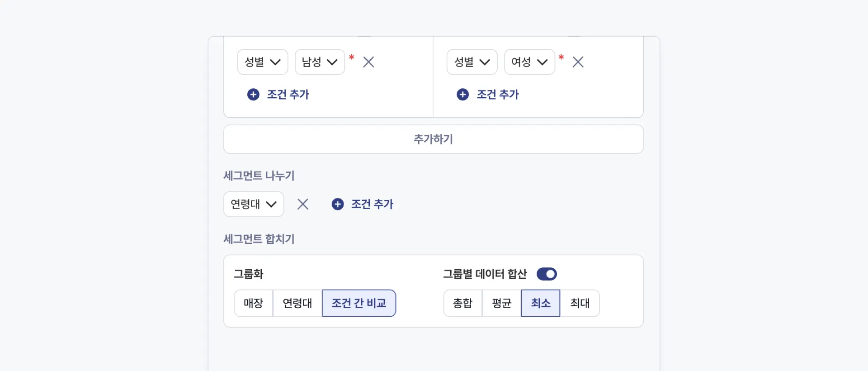The image size is (868, 371).
Task: Expand the 연령대 segment dropdown
Action: pos(254,204)
